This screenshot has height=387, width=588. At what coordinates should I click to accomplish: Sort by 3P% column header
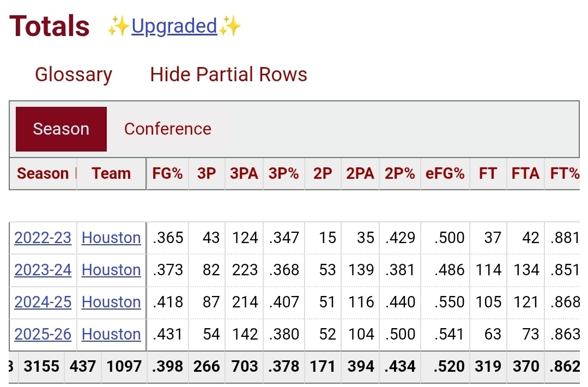[283, 173]
